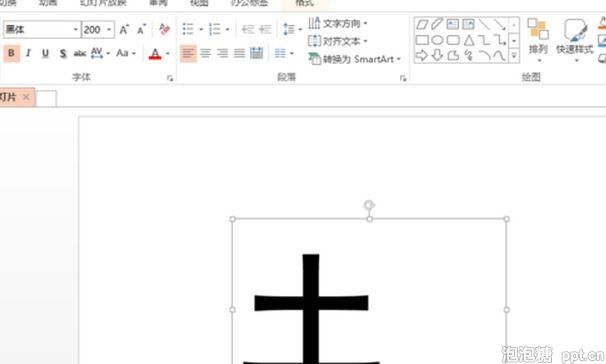The height and width of the screenshot is (364, 606).
Task: Select the horizontal text box shape
Action: pos(453,25)
